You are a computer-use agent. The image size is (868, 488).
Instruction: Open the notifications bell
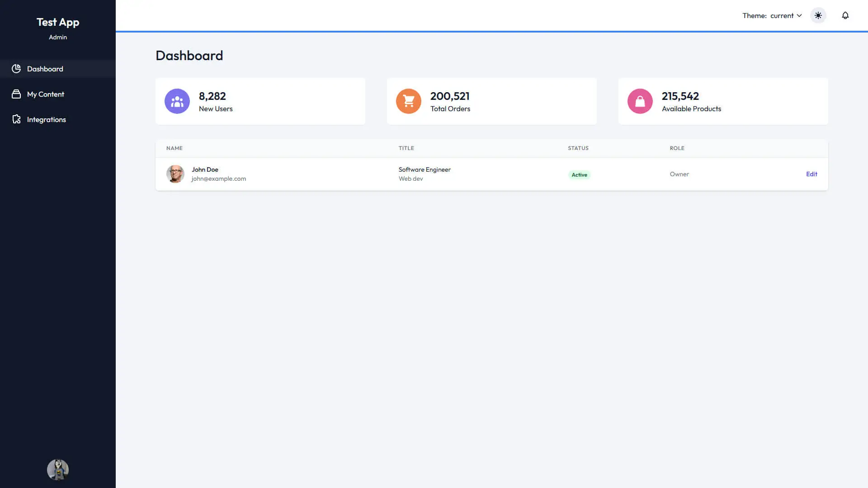845,15
